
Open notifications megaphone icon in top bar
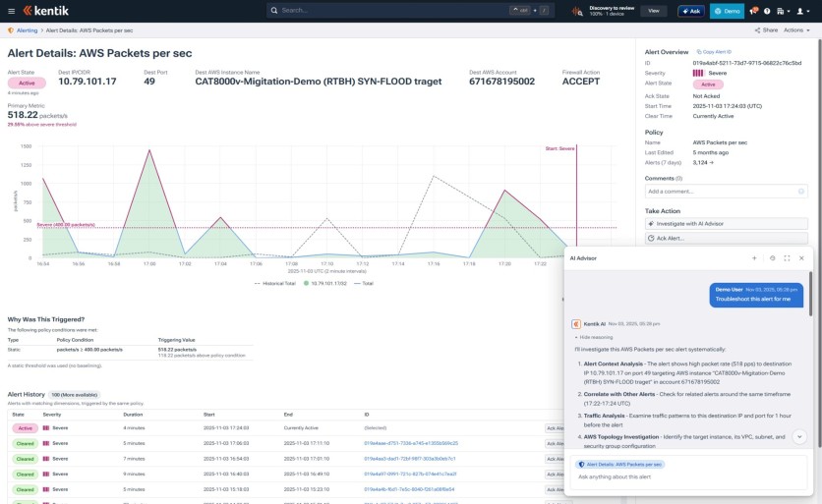click(x=753, y=11)
